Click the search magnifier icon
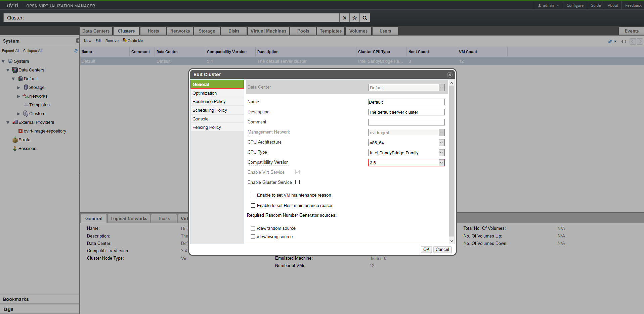 [365, 18]
